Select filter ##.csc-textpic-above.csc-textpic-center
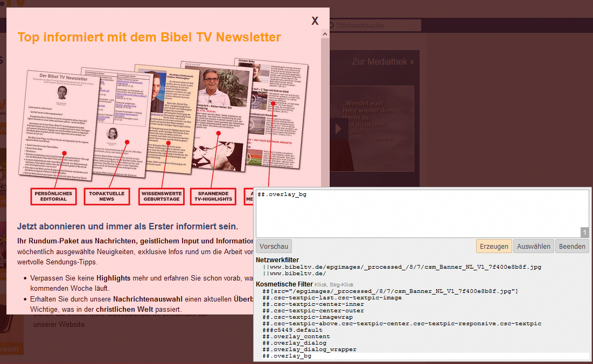Image resolution: width=593 pixels, height=364 pixels. pyautogui.click(x=402, y=323)
